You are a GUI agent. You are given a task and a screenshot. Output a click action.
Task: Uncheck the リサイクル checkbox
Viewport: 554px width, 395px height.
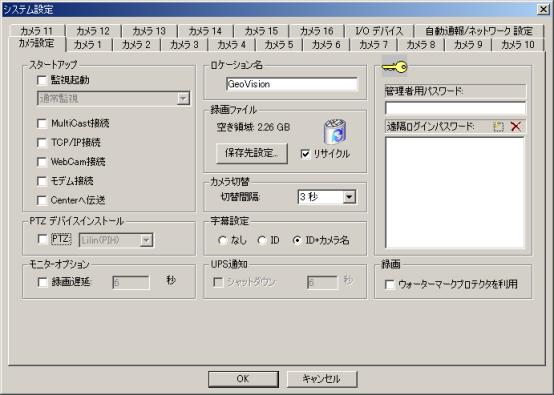[305, 154]
